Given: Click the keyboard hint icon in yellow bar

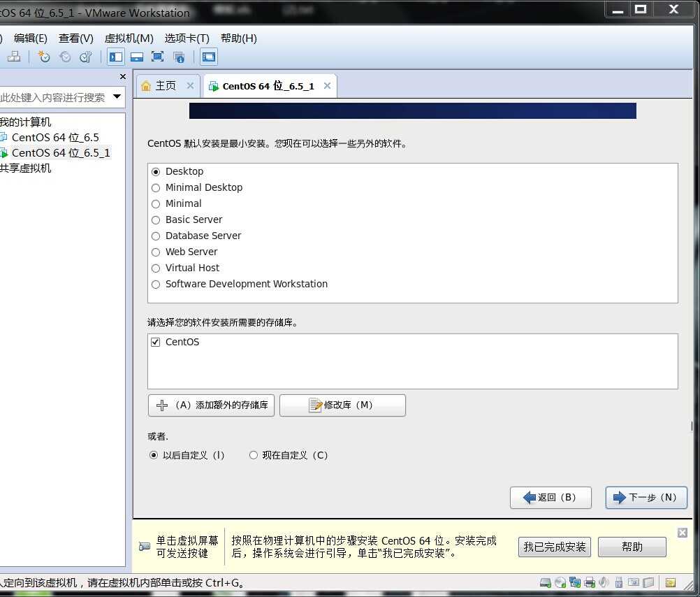Looking at the screenshot, I should 145,546.
